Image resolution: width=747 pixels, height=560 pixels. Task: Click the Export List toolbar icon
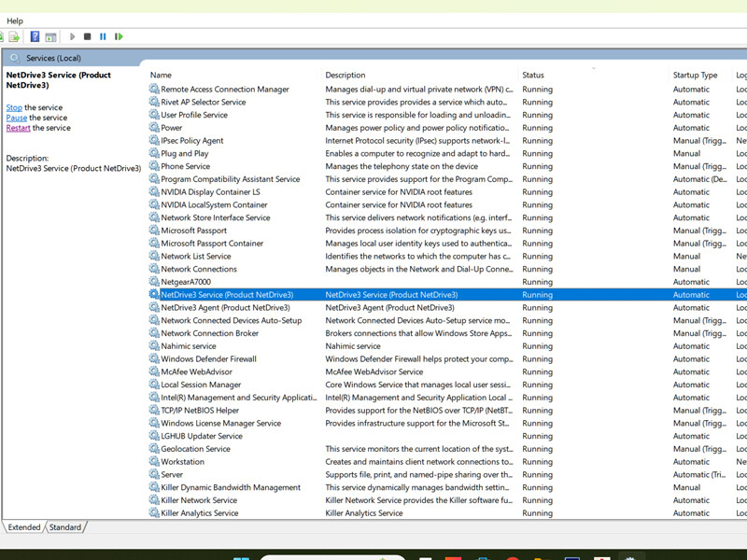click(x=14, y=36)
